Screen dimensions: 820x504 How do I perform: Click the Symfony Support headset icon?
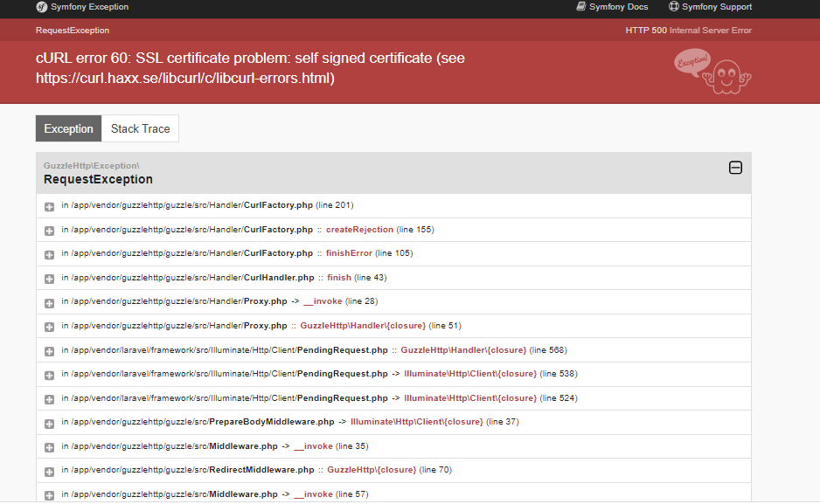pyautogui.click(x=673, y=7)
